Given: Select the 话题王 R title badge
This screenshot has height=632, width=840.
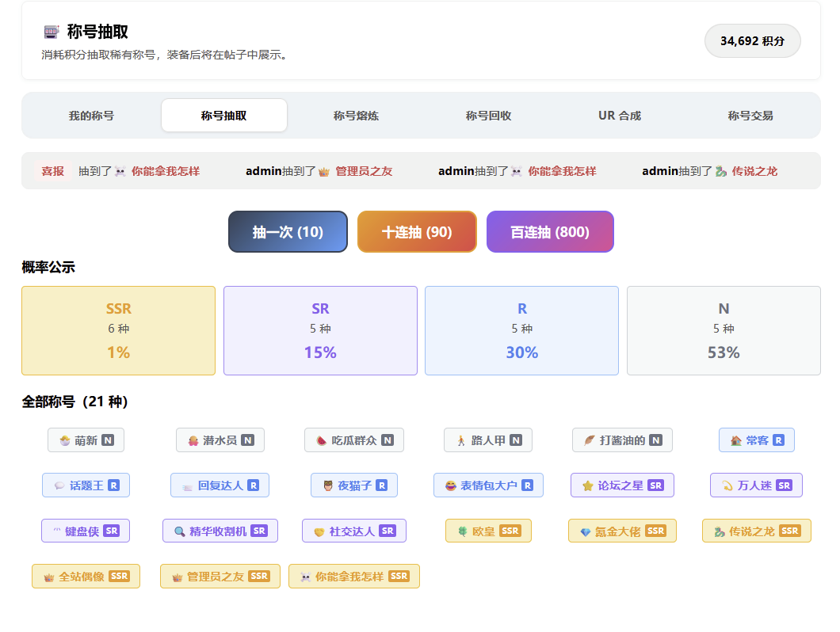Looking at the screenshot, I should tap(86, 485).
